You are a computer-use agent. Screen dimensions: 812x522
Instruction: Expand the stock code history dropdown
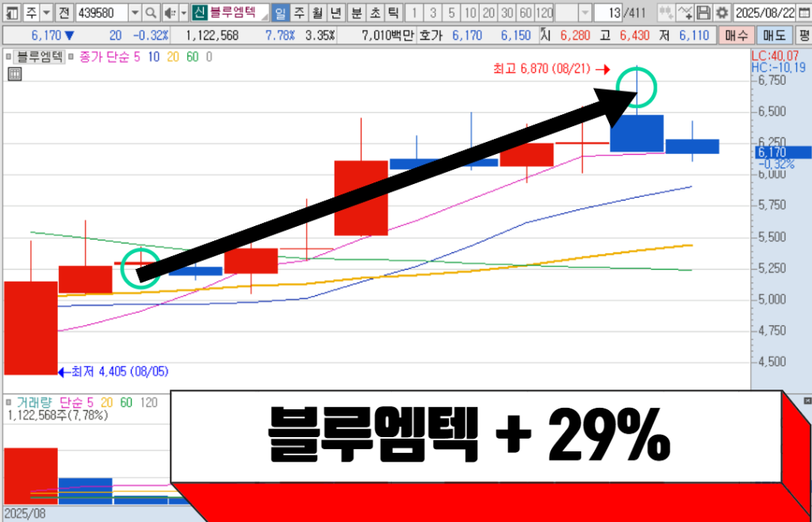(x=135, y=12)
